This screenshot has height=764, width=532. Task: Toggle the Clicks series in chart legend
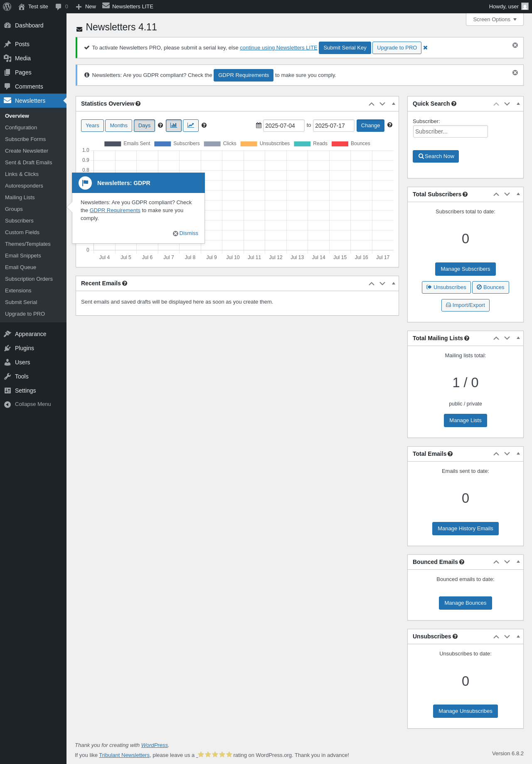[x=220, y=143]
